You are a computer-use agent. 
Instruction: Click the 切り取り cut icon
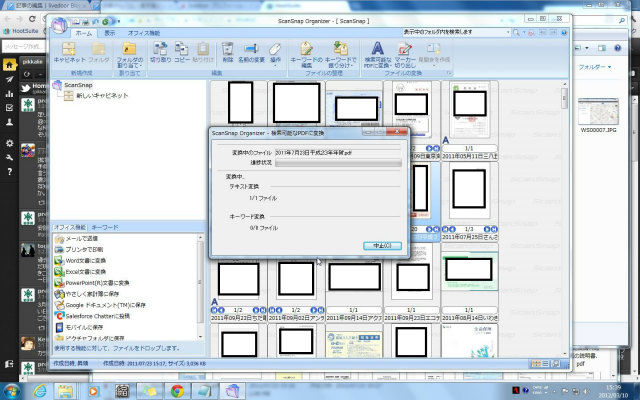[x=160, y=52]
